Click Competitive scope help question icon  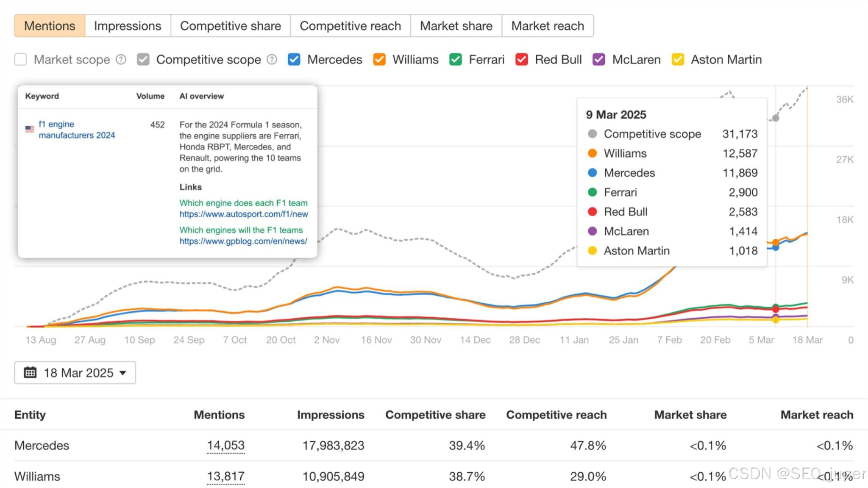272,60
